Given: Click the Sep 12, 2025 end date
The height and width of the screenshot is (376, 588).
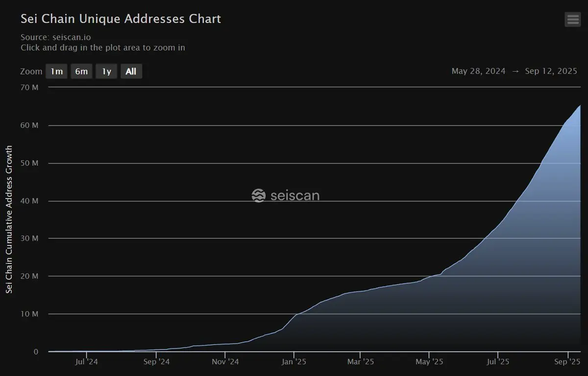Looking at the screenshot, I should [551, 71].
